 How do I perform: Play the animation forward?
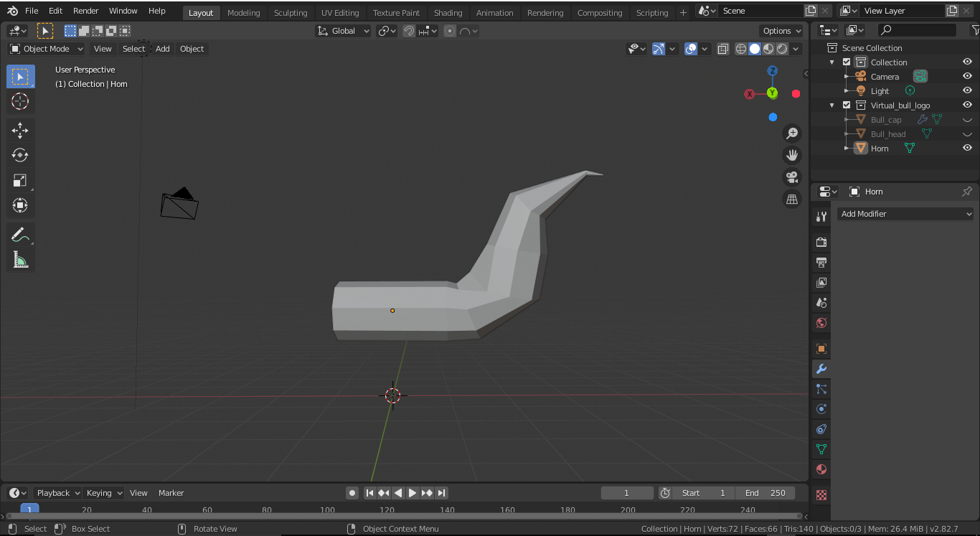[x=413, y=493]
